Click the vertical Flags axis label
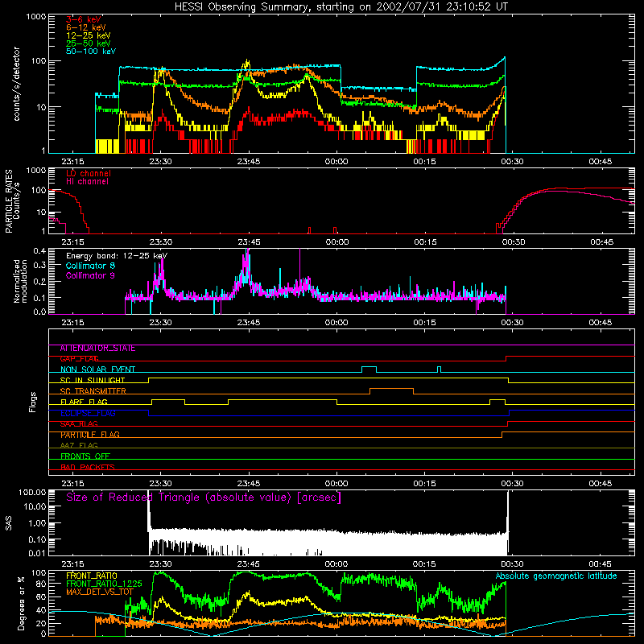This screenshot has height=644, width=644. [x=33, y=402]
